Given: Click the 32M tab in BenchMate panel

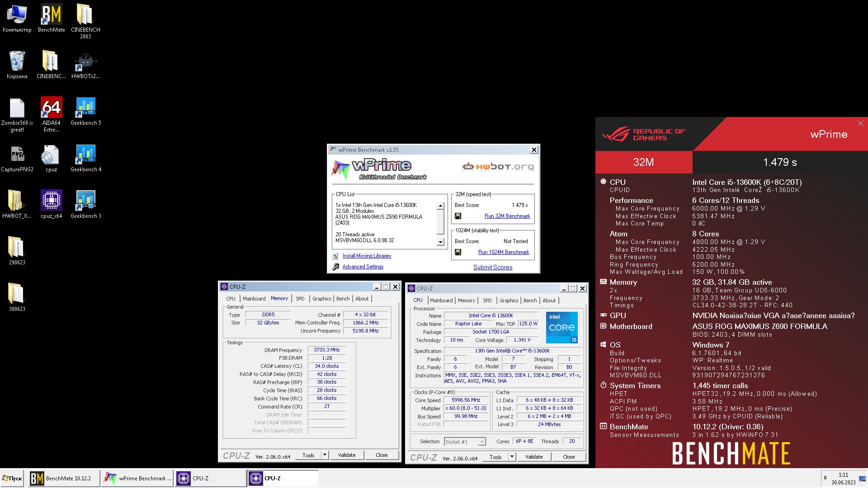Looking at the screenshot, I should coord(643,162).
